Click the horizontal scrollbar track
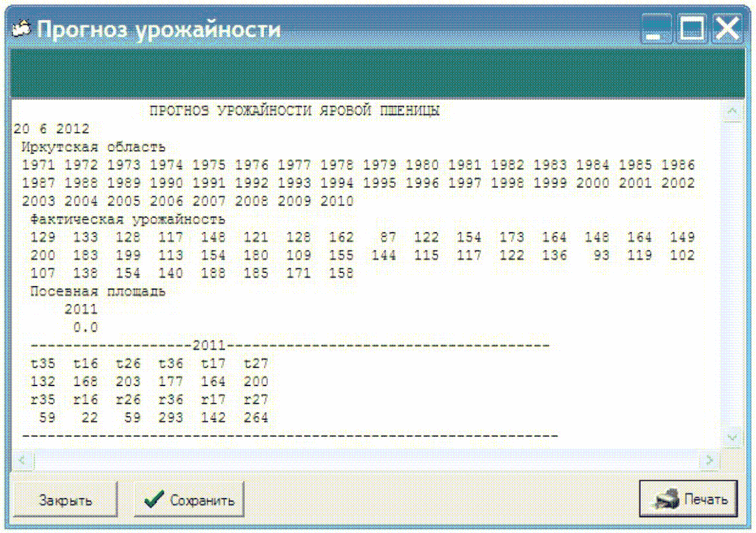This screenshot has height=533, width=756. pos(366,460)
